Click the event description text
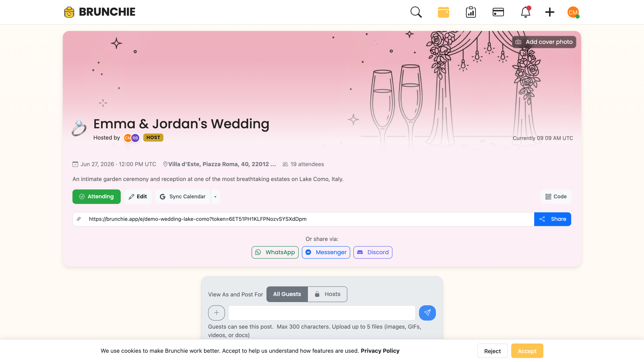The height and width of the screenshot is (362, 644). (208, 179)
